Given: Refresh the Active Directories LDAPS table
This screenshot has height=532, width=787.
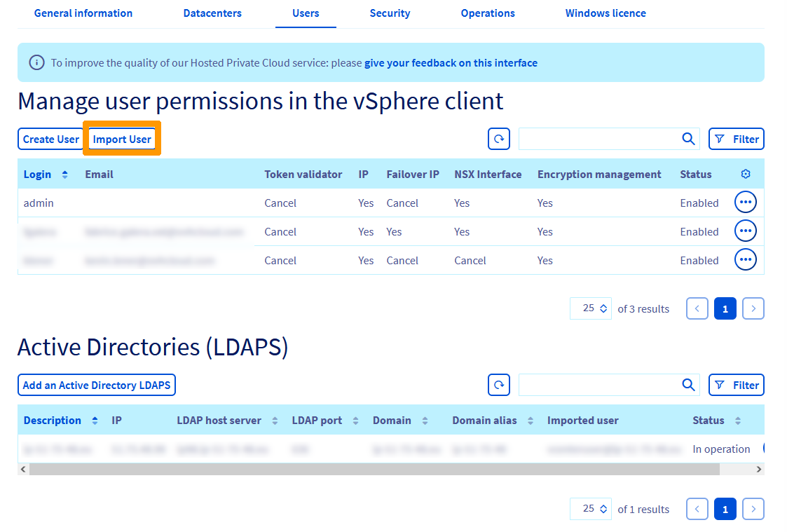Looking at the screenshot, I should 498,385.
